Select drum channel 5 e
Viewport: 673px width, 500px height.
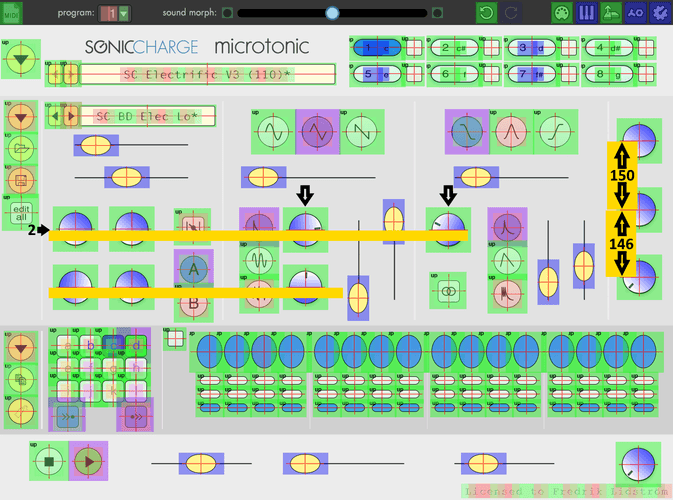pyautogui.click(x=377, y=74)
